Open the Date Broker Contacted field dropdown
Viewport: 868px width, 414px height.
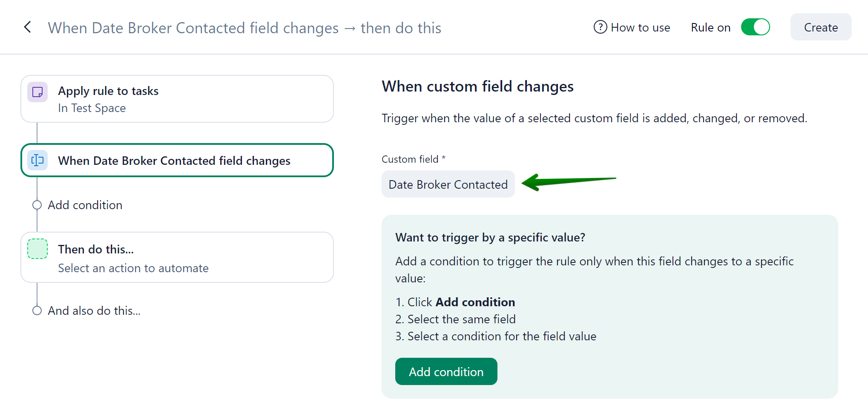click(448, 184)
